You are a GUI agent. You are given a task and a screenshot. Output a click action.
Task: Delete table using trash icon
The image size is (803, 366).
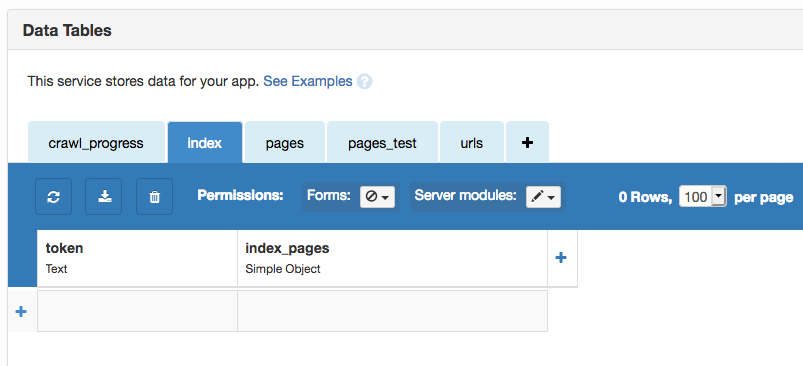(154, 197)
